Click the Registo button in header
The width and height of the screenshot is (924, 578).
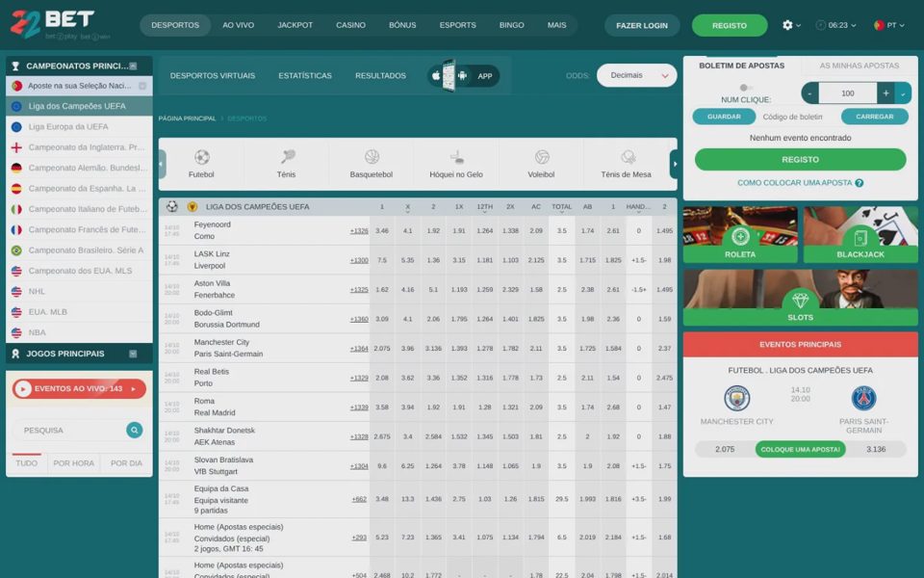click(x=730, y=25)
